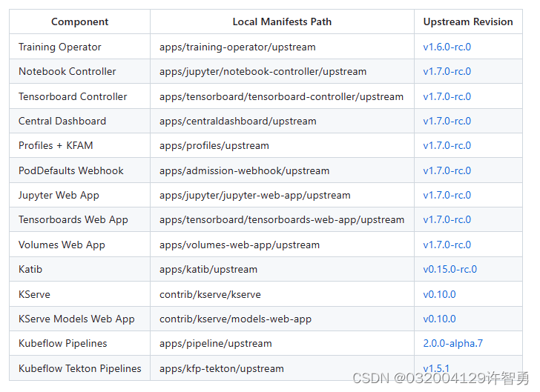Click the apps/pipeline/upstream path
This screenshot has width=540, height=392.
216,343
